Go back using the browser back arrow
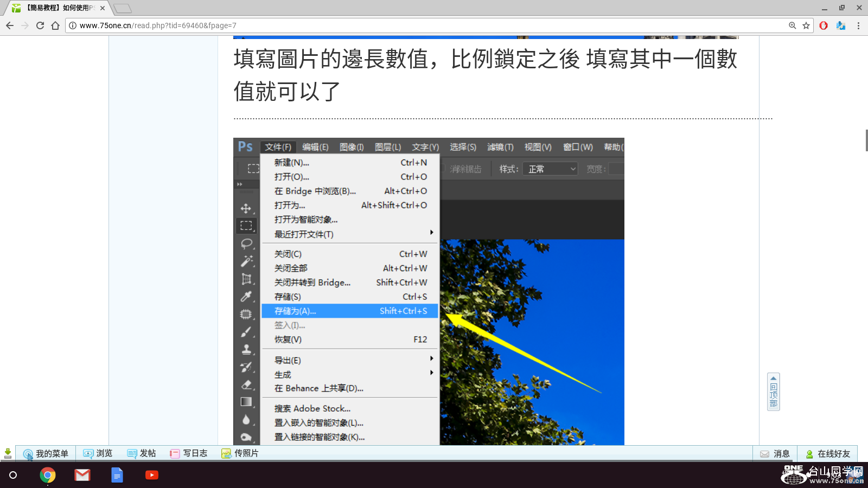The width and height of the screenshot is (868, 488). click(x=10, y=25)
